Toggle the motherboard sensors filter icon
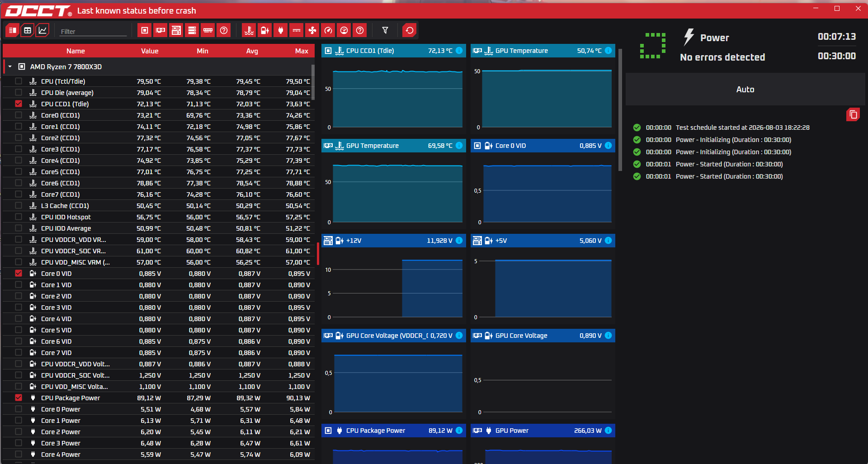Image resolution: width=868 pixels, height=464 pixels. pyautogui.click(x=176, y=30)
